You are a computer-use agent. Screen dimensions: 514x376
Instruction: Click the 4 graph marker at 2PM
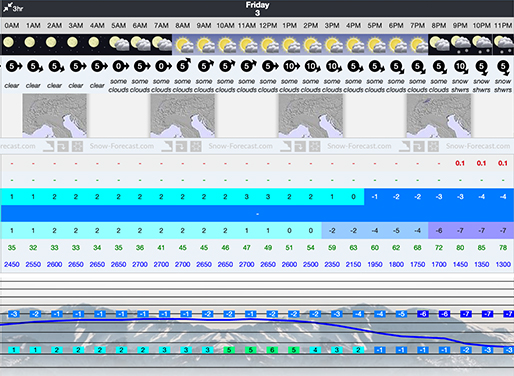point(315,350)
